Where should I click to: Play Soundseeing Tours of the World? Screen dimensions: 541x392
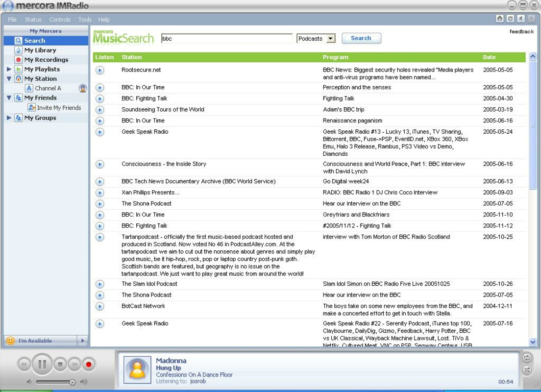pos(99,110)
